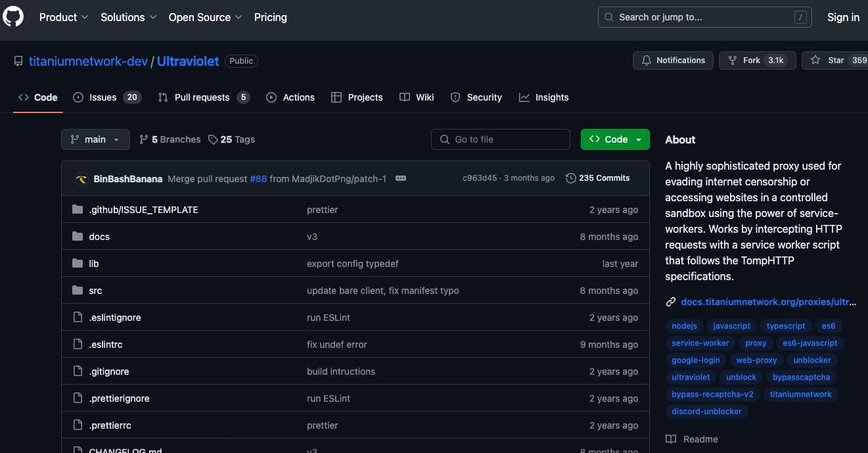The height and width of the screenshot is (453, 868).
Task: Open the Actions tab
Action: pyautogui.click(x=290, y=97)
